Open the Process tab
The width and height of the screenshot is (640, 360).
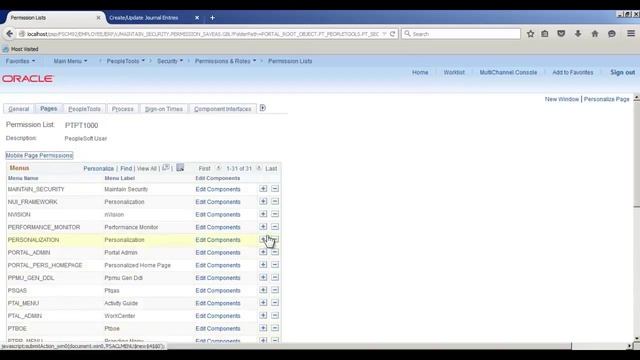coord(122,109)
